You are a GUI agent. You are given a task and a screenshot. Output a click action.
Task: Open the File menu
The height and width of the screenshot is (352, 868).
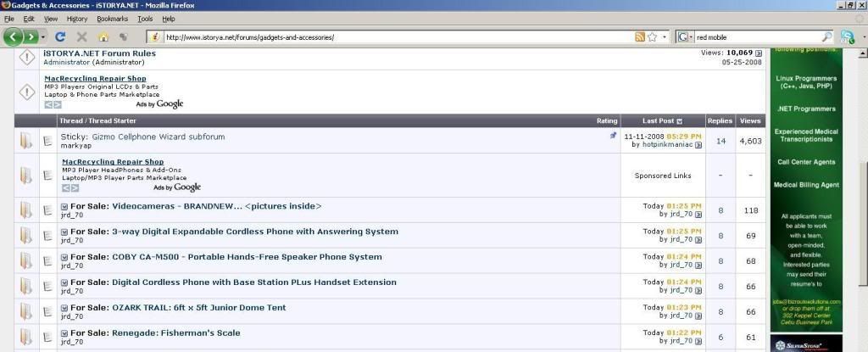tap(8, 19)
